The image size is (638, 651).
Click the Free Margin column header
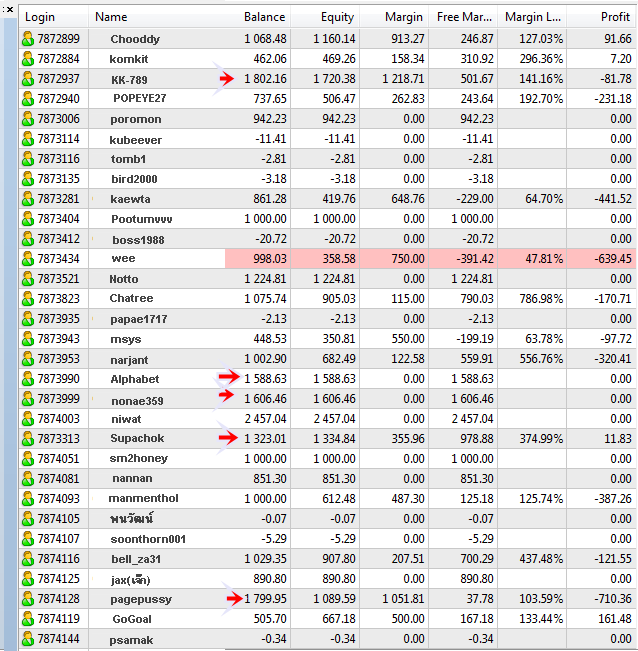pyautogui.click(x=464, y=17)
